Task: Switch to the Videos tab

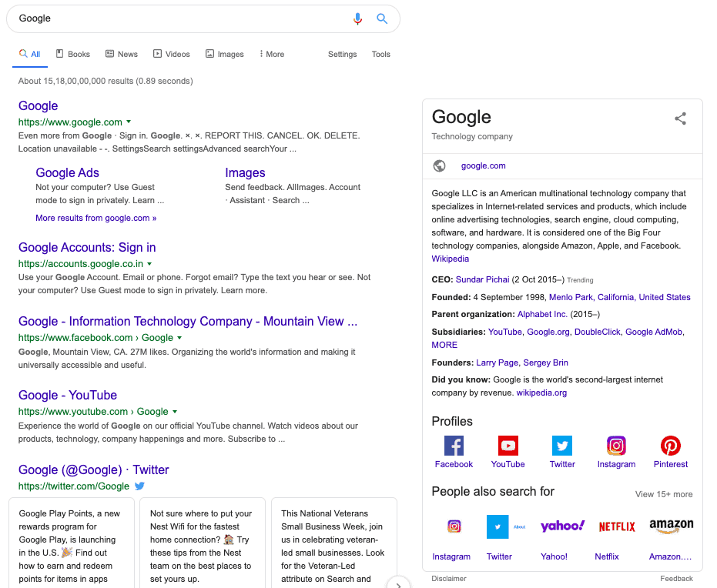Action: coord(172,54)
